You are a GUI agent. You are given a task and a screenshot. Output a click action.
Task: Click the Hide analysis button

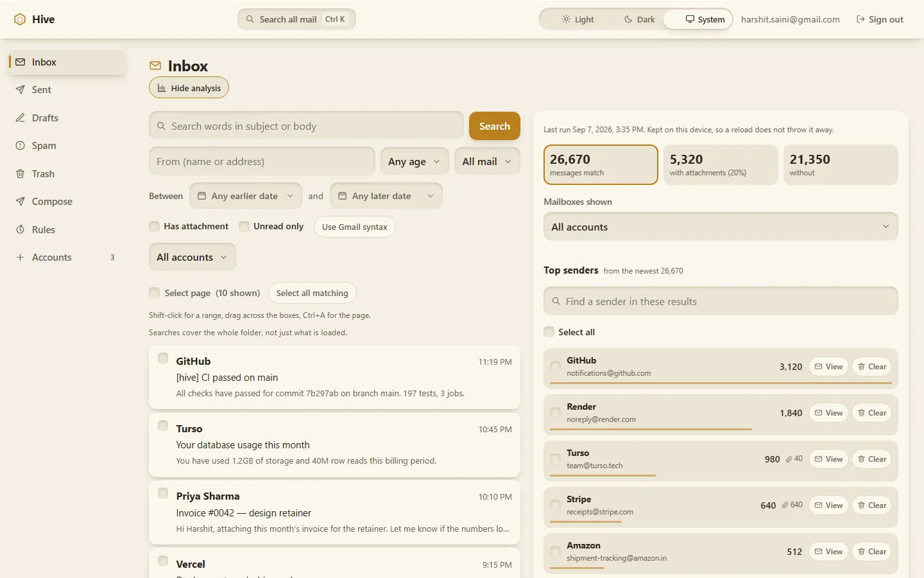pos(189,88)
